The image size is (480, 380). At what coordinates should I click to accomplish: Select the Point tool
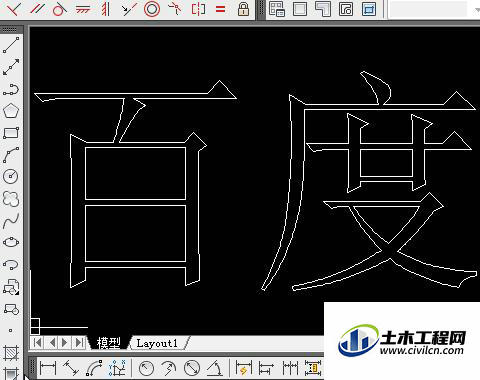click(11, 331)
